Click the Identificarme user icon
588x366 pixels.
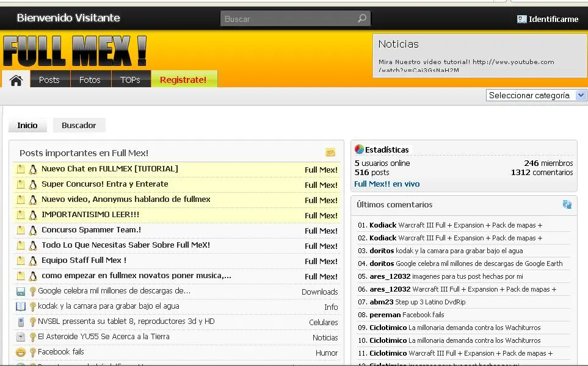[521, 19]
